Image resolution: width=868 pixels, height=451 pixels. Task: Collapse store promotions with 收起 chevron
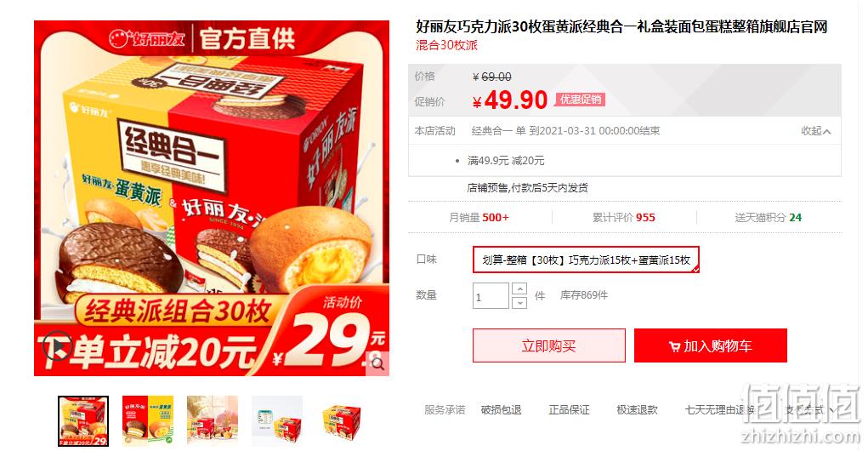tap(816, 131)
